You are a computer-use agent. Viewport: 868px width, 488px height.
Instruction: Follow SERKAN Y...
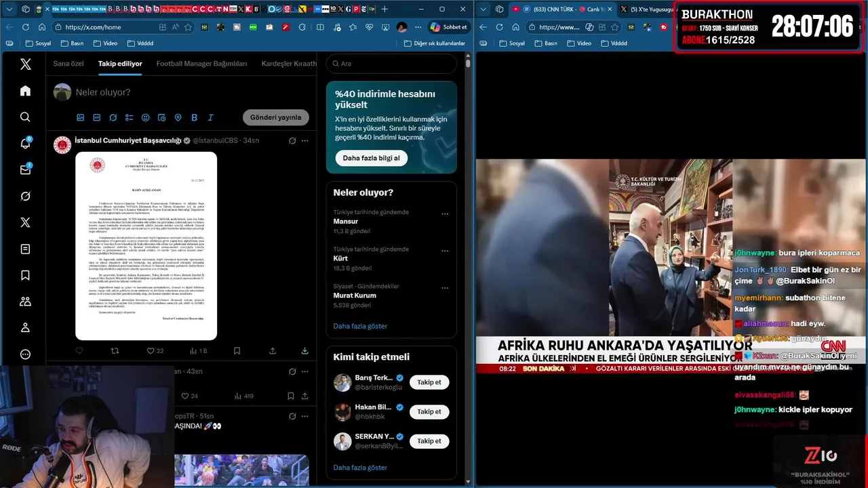429,441
